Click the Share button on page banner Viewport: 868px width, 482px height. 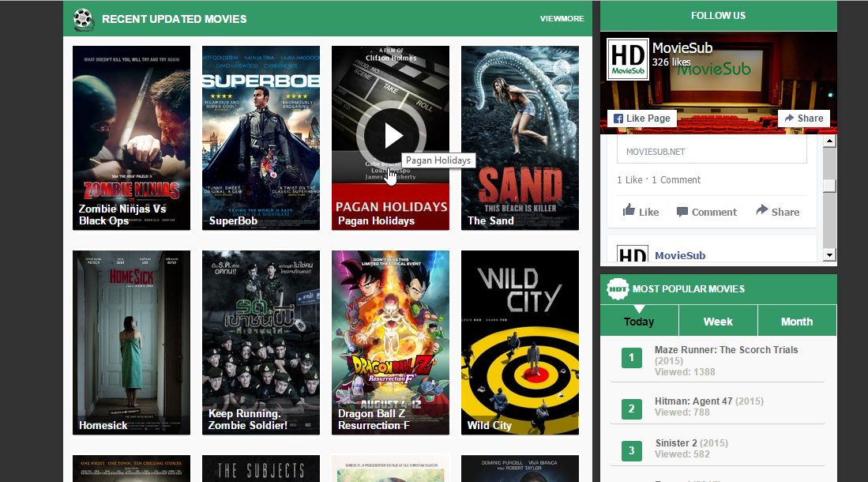tap(804, 118)
